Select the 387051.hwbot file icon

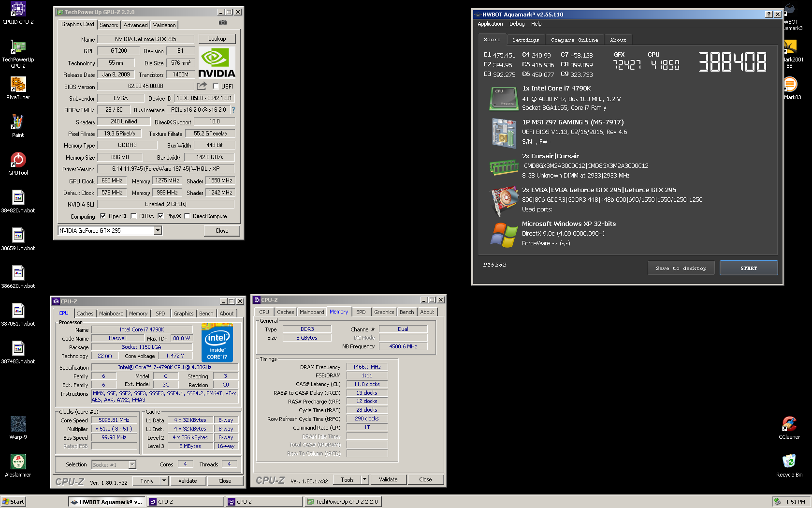point(18,314)
